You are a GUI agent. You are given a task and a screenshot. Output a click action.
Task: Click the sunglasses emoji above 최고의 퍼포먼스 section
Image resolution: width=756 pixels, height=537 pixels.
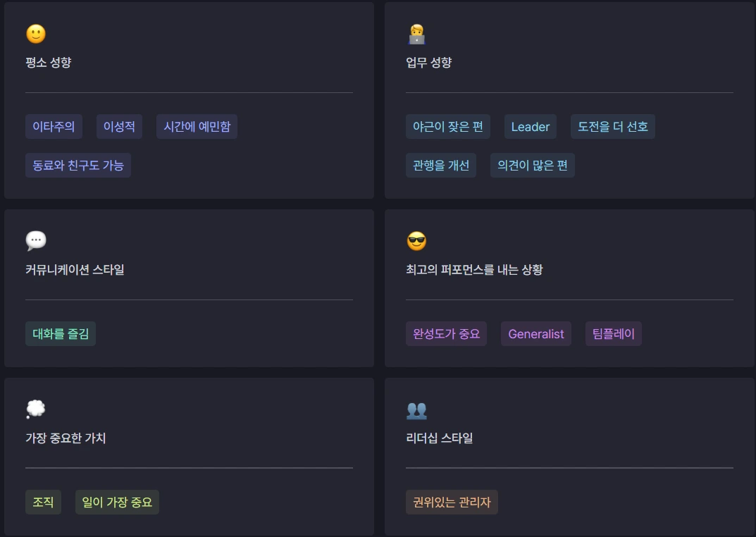point(415,240)
